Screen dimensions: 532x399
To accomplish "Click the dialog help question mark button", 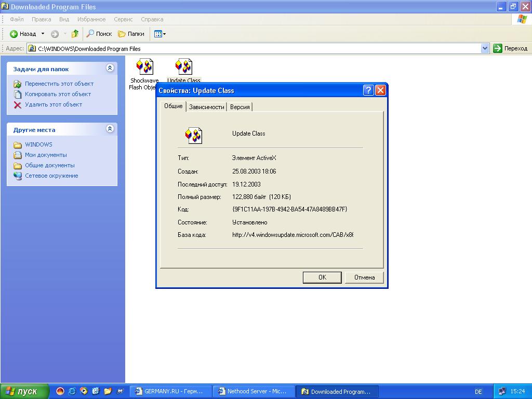I will pos(368,90).
